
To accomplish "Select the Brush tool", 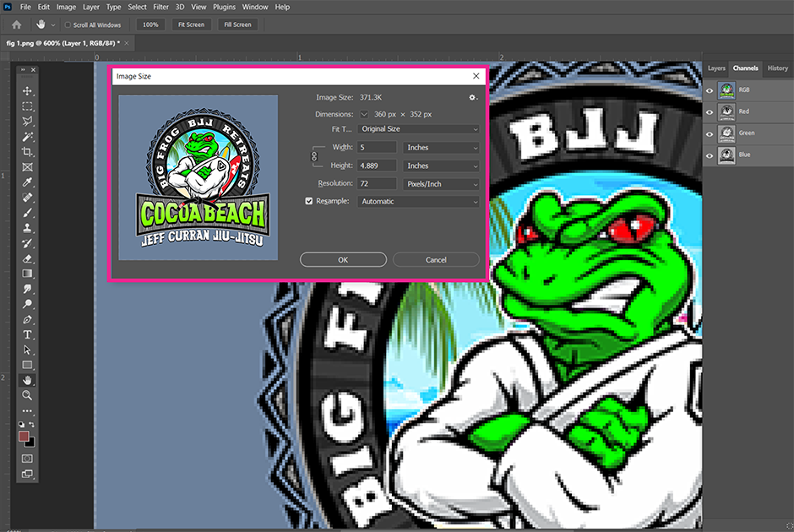I will [x=27, y=213].
